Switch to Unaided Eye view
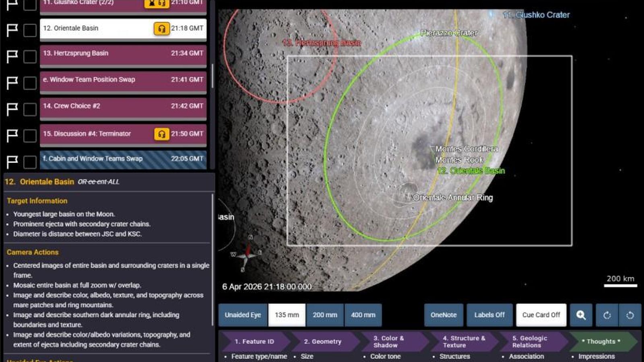Screen dimensions: 644x362 tap(242, 315)
